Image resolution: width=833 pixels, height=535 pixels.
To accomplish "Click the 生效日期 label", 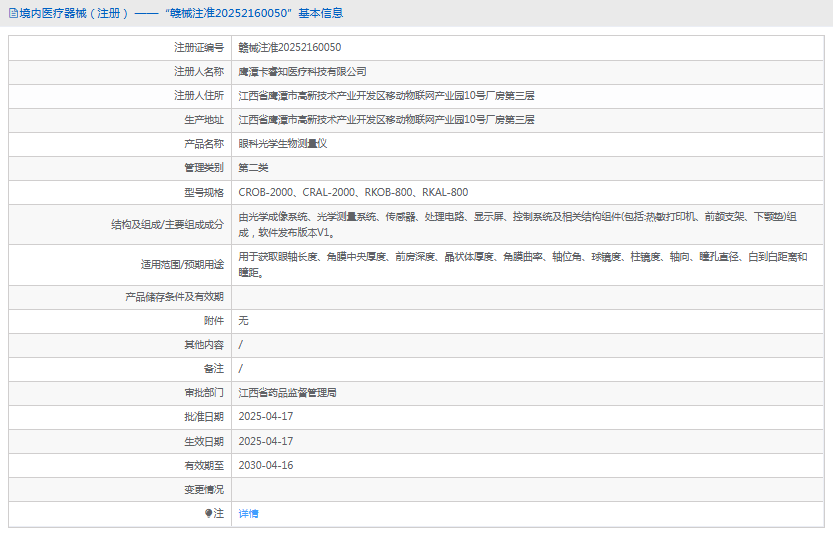I will [204, 441].
